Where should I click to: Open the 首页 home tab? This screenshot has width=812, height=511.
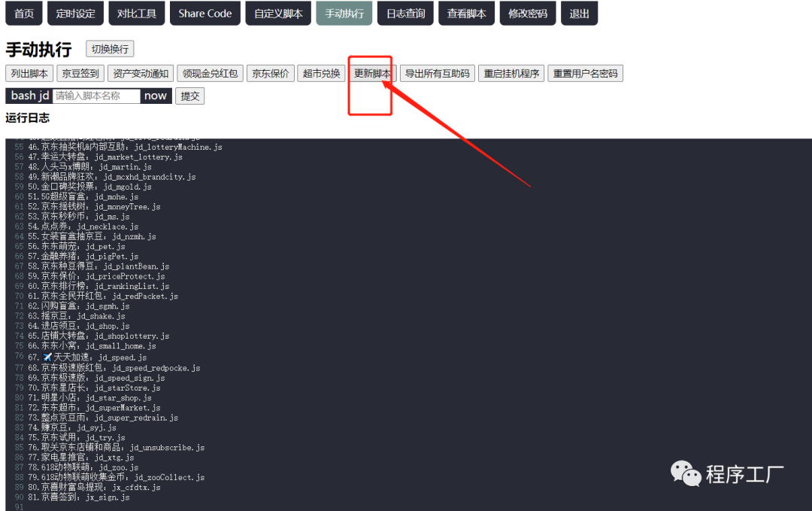[24, 13]
